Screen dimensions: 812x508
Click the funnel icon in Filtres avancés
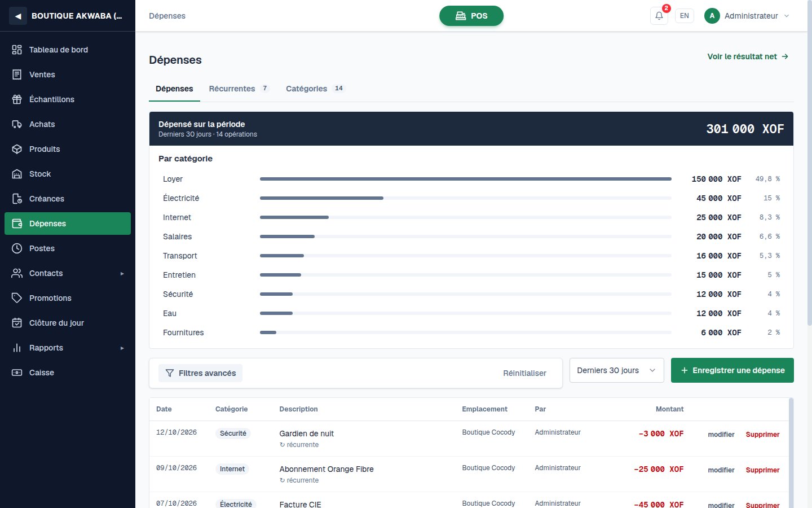click(170, 373)
